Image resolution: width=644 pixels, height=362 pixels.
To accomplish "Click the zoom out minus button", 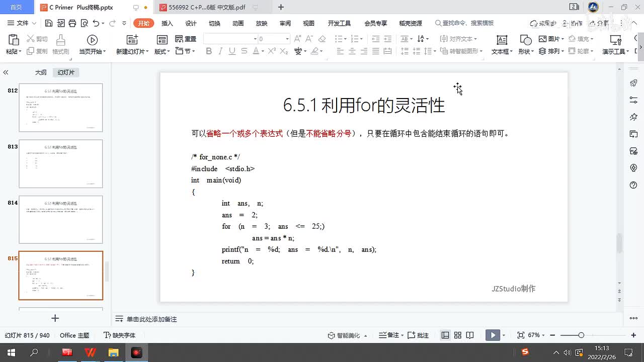I will point(553,335).
